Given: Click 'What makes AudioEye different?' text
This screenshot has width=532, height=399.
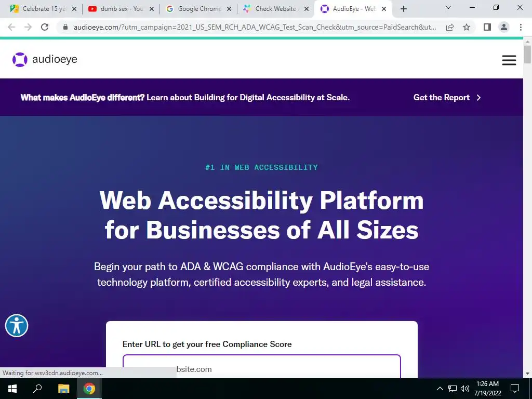Looking at the screenshot, I should point(83,97).
